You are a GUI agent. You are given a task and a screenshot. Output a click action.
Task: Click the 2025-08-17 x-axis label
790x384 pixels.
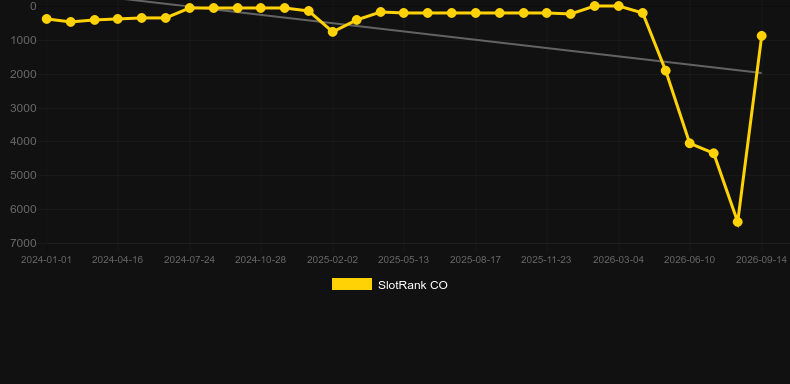coord(475,260)
